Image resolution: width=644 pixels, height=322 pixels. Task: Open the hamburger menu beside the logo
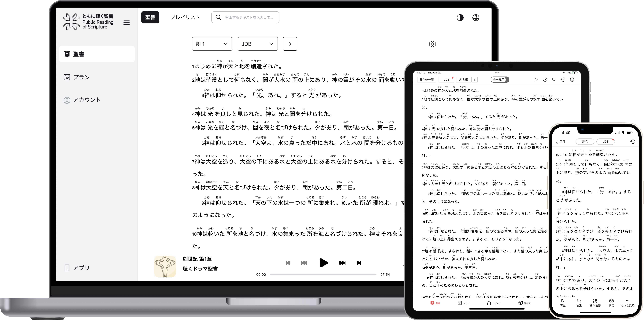pos(126,22)
